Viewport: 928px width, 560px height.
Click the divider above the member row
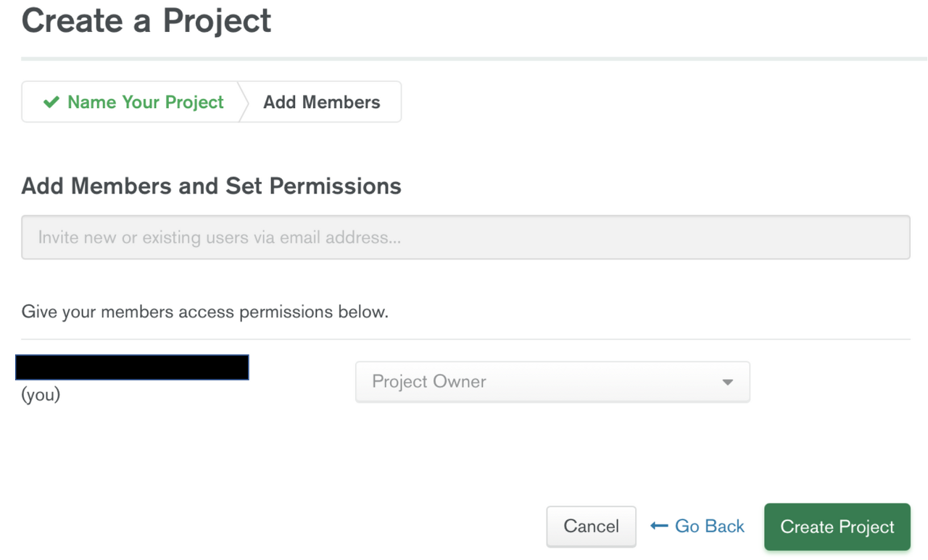point(465,339)
